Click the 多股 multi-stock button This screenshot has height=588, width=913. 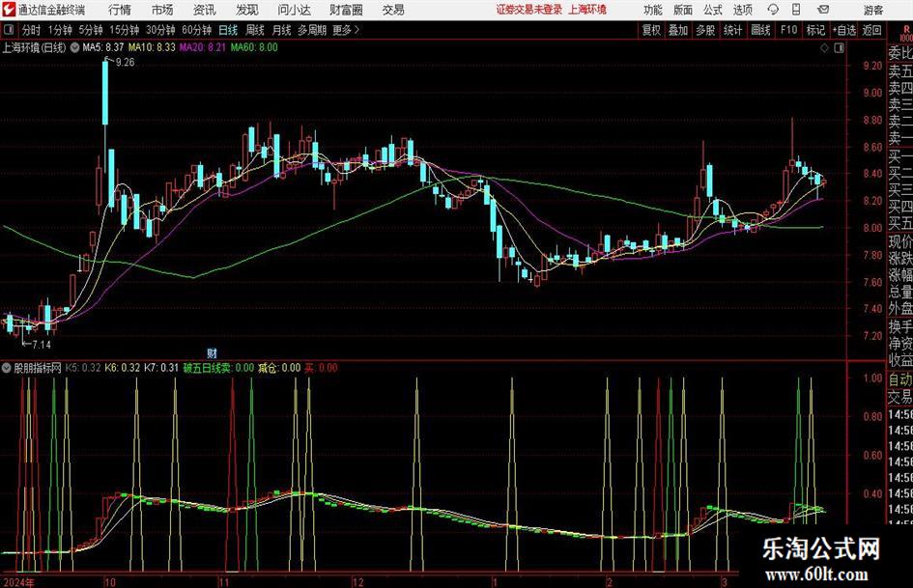click(x=705, y=30)
